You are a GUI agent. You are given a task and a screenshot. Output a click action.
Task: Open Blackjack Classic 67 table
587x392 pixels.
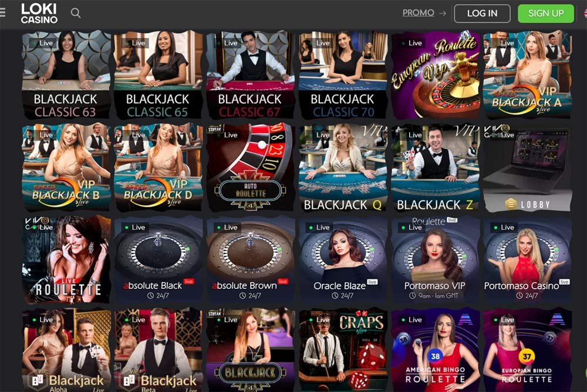(x=251, y=75)
